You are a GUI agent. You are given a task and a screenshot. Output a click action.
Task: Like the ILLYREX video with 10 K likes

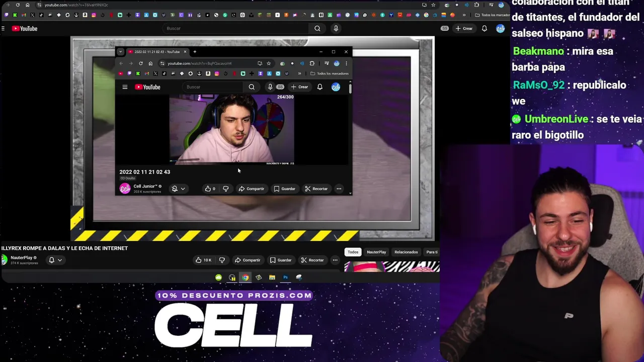pos(203,260)
